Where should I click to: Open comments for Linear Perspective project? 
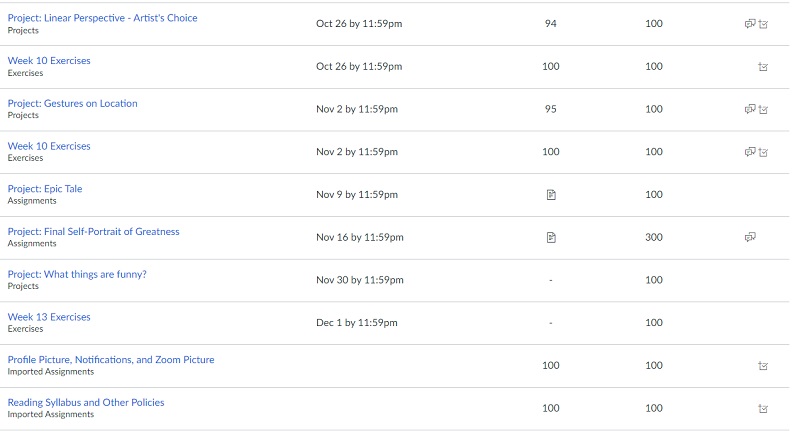tap(749, 23)
